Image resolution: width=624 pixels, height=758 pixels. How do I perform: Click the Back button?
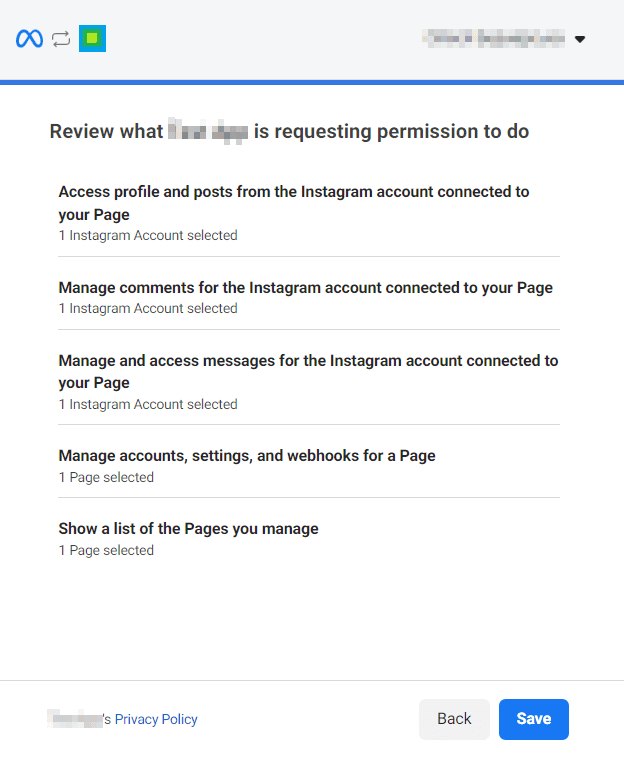454,719
